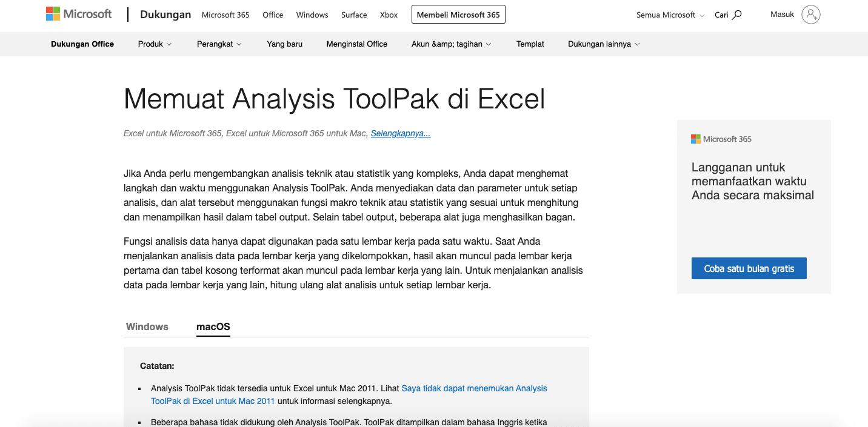Open the Mac 2011 Analysis ToolPak link
Viewport: 868px width, 427px height.
tap(349, 394)
